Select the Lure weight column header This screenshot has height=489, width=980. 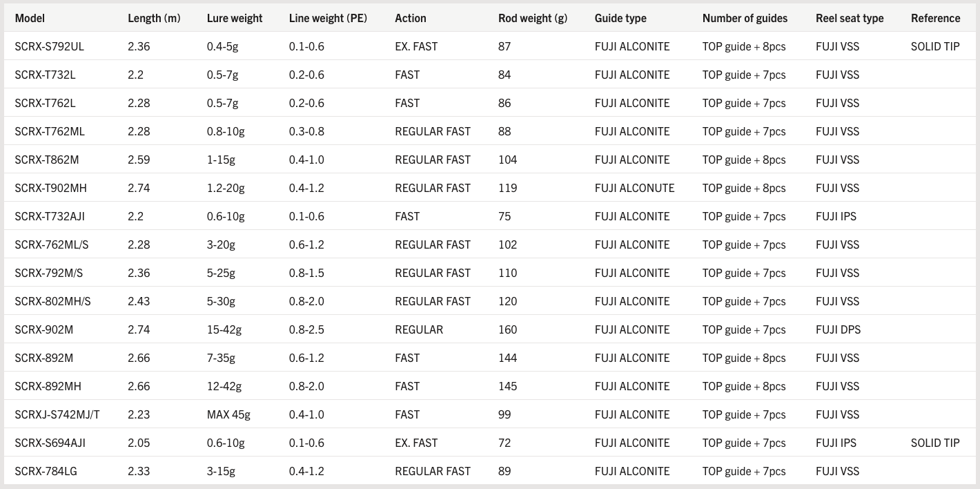pos(235,18)
